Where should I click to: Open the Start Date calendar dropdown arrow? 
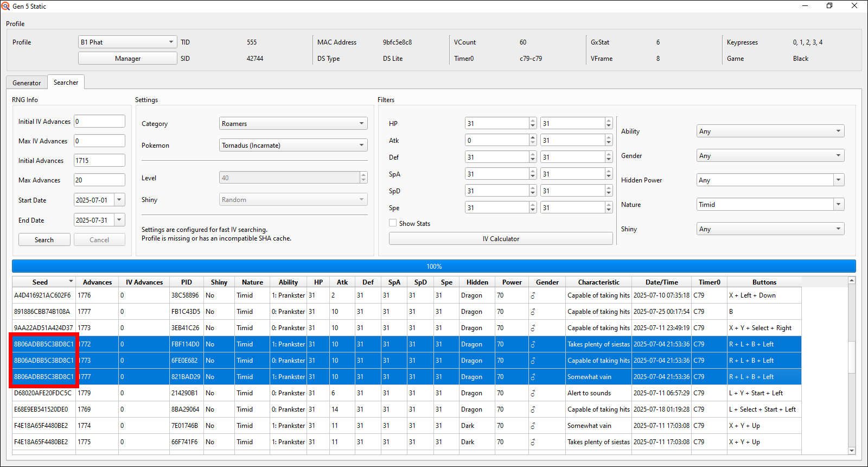point(119,200)
